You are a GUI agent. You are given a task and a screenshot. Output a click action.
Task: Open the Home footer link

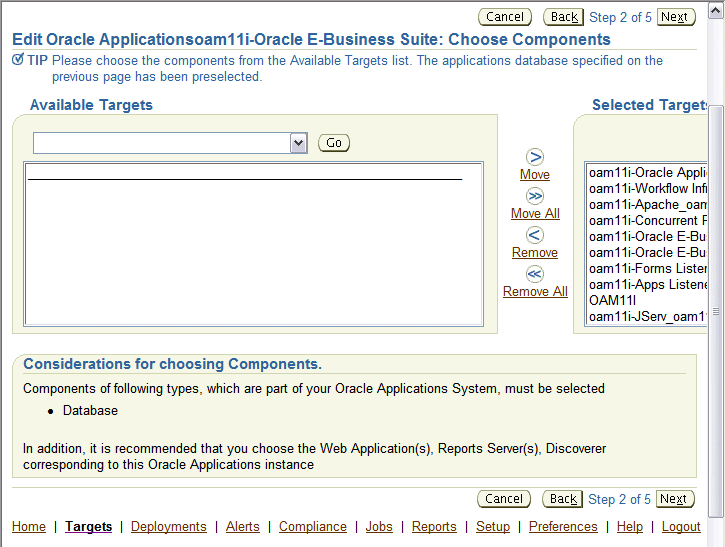point(29,527)
